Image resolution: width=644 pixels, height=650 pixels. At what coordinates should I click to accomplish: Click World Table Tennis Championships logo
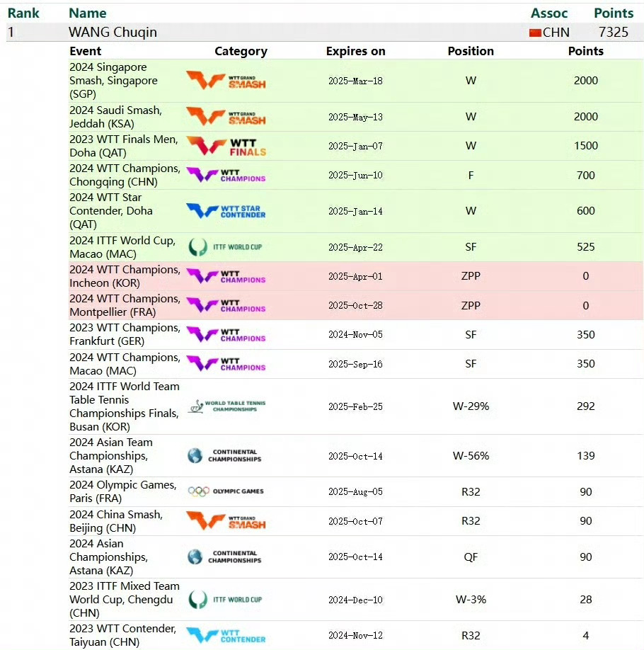click(226, 406)
